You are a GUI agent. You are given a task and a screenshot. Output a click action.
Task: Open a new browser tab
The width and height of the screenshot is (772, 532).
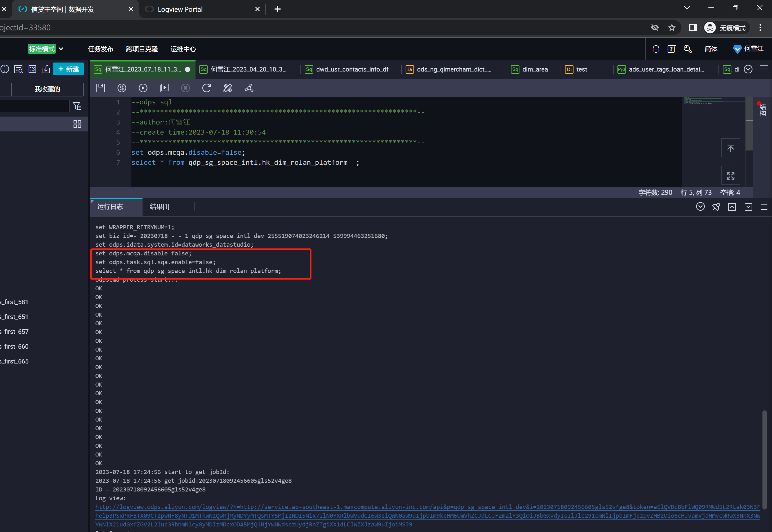click(x=278, y=9)
